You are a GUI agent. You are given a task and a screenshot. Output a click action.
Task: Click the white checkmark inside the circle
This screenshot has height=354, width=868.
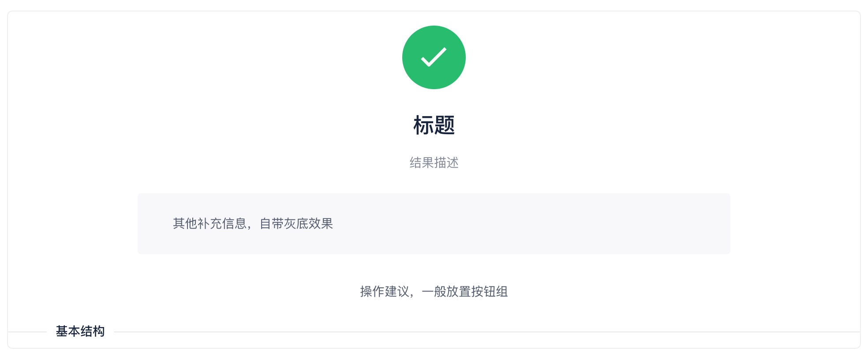(x=434, y=57)
